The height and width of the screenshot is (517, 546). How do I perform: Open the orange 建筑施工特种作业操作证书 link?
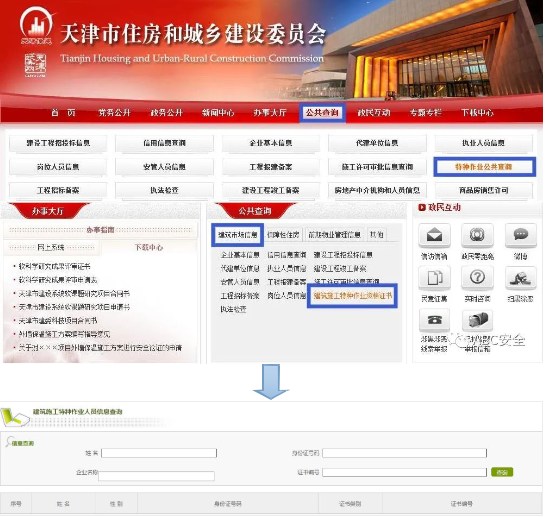point(352,296)
